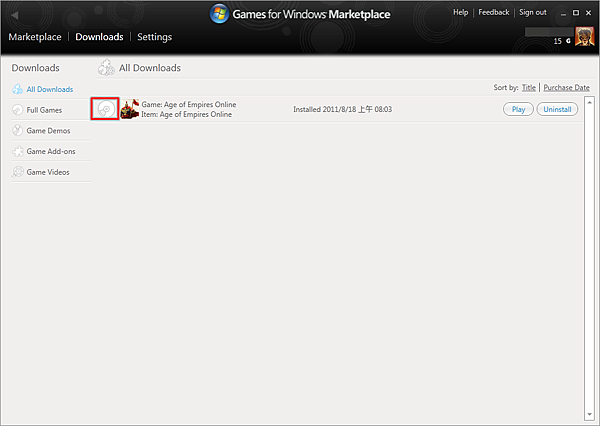Click the All Downloads sidebar icon
This screenshot has height=426, width=600.
point(18,89)
